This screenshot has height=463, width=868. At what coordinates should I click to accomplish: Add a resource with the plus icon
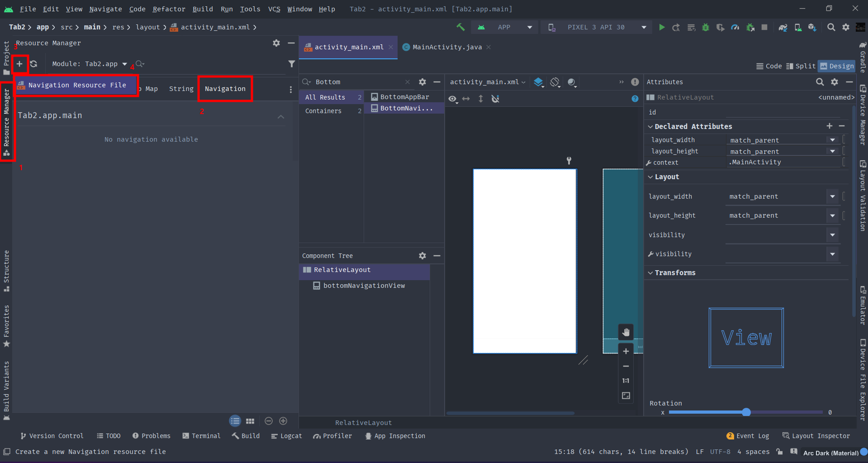tap(19, 64)
